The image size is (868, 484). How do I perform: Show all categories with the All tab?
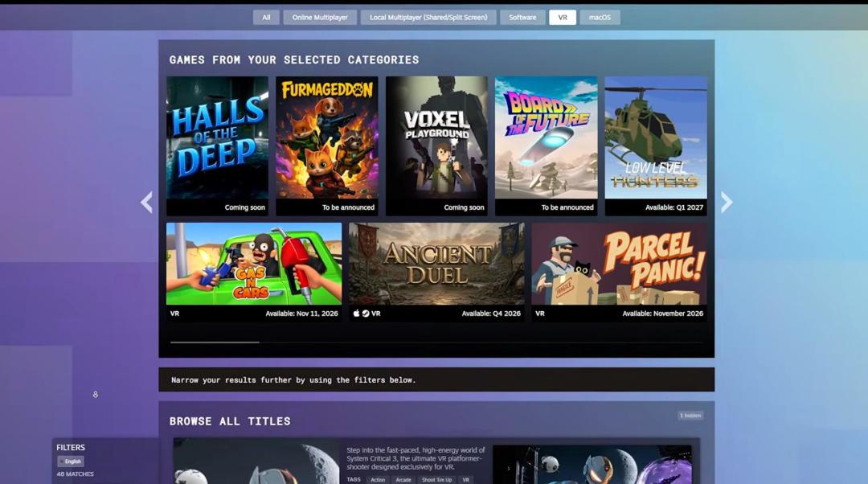(266, 17)
